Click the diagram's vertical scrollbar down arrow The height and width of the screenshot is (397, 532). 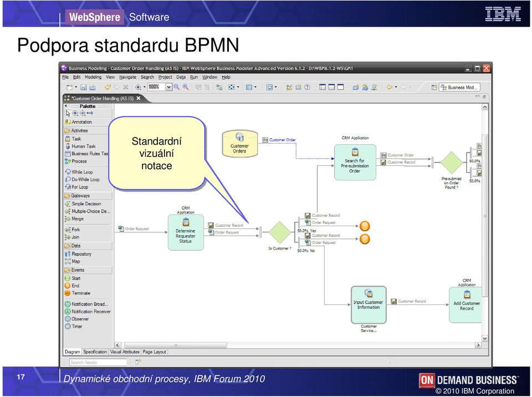coord(485,339)
